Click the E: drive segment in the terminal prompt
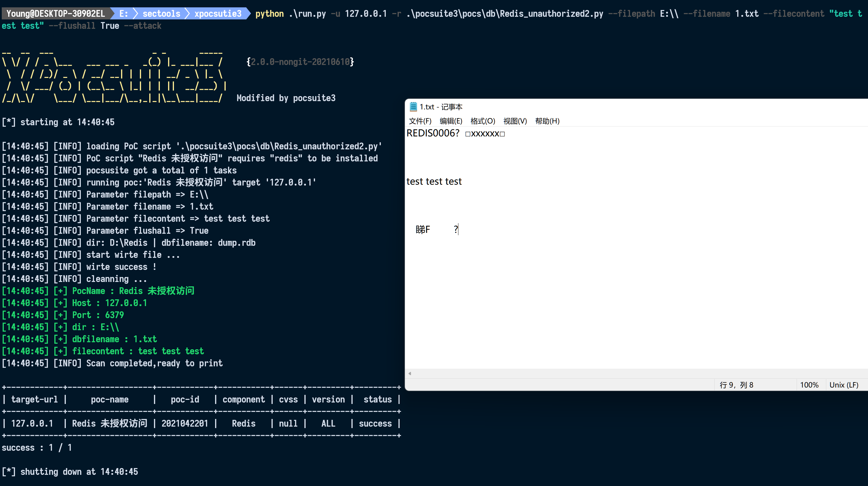Image resolution: width=868 pixels, height=486 pixels. point(123,14)
